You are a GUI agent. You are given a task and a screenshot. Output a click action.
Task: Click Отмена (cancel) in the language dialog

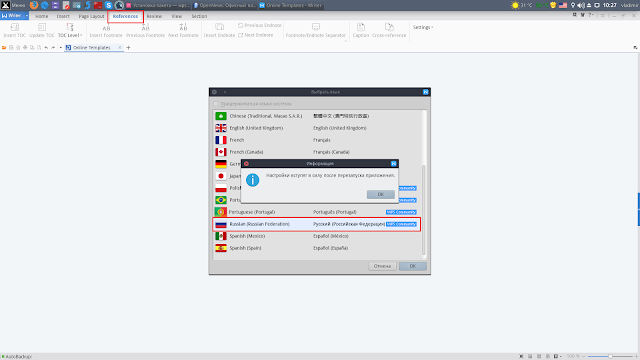[x=382, y=266]
